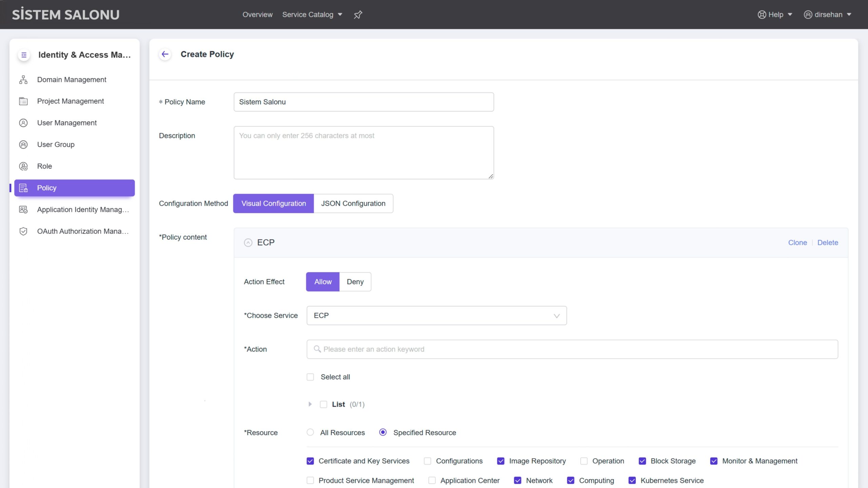868x488 pixels.
Task: Switch to JSON Configuration tab
Action: coord(353,203)
